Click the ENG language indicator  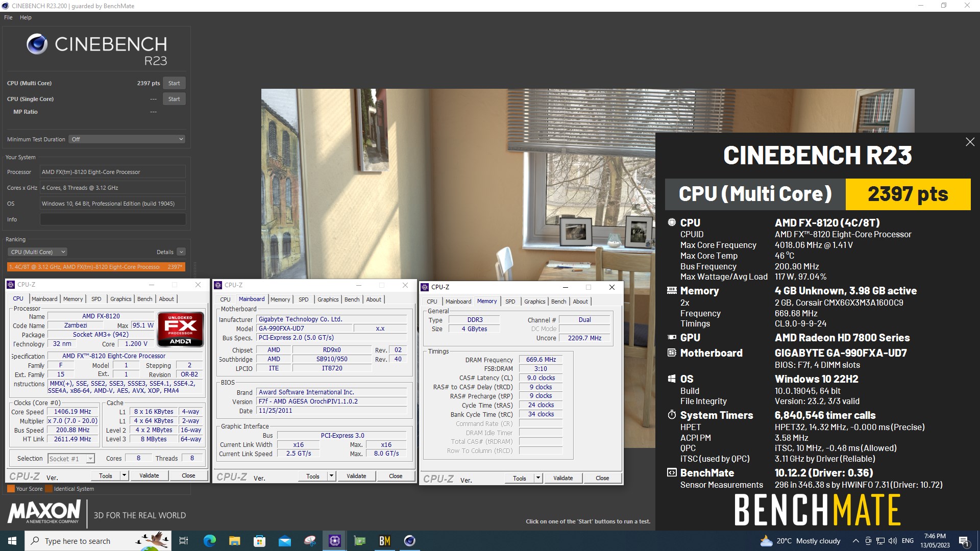(x=908, y=541)
